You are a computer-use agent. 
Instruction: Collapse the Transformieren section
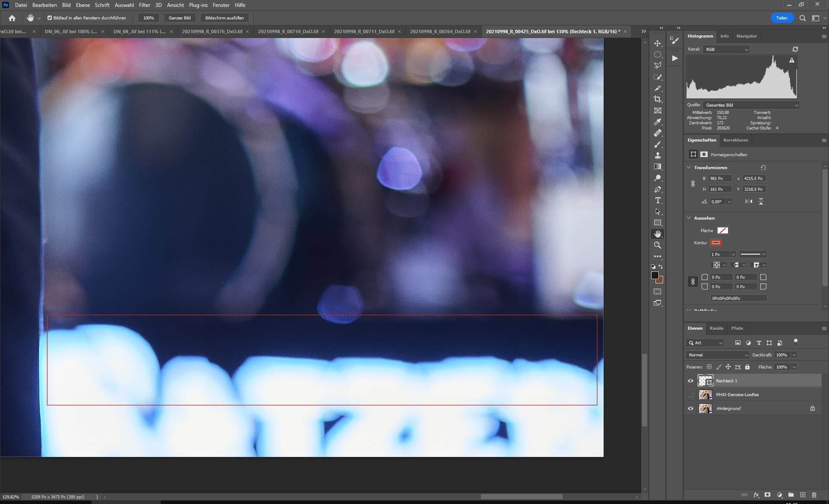pos(689,167)
